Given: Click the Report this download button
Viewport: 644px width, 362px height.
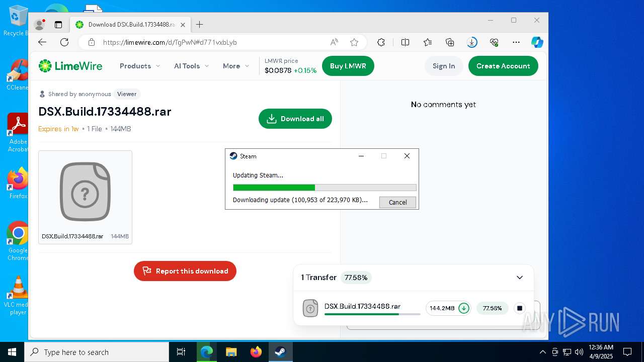Looking at the screenshot, I should click(x=185, y=271).
